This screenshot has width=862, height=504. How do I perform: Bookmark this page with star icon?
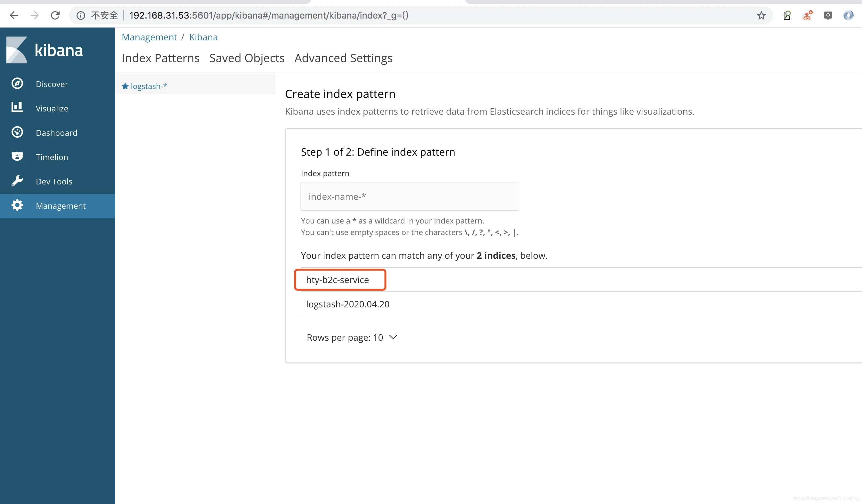761,15
